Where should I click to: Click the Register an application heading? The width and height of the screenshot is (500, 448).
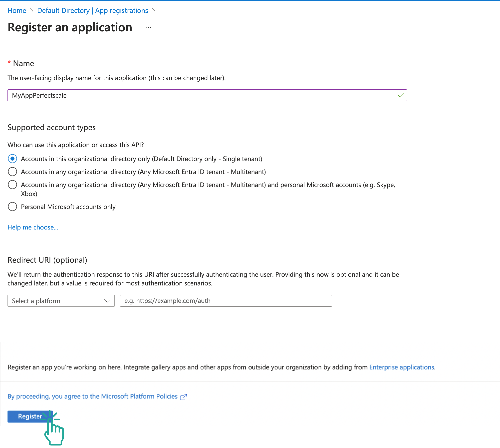click(70, 27)
